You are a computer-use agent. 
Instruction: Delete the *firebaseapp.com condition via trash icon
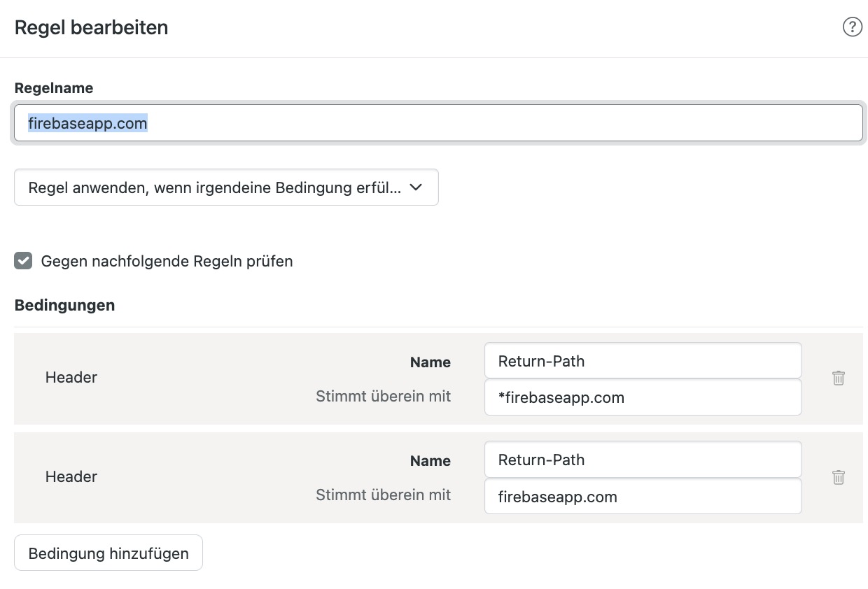[839, 378]
